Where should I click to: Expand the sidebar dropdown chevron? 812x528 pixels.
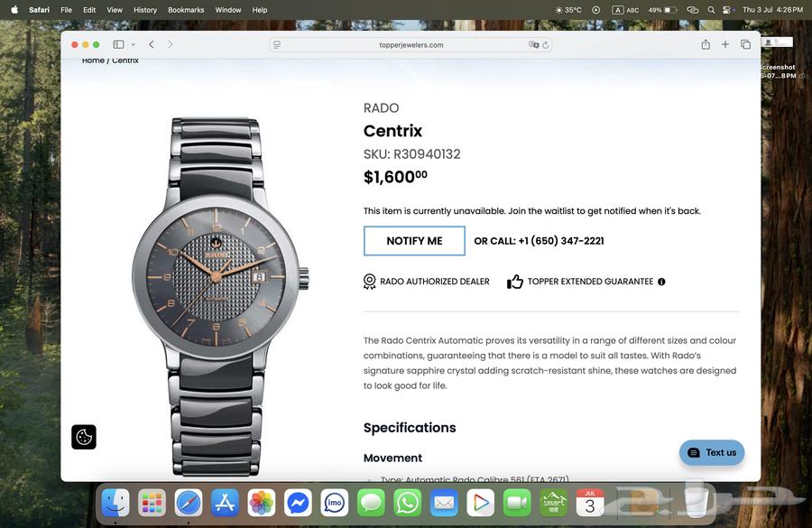pyautogui.click(x=134, y=44)
